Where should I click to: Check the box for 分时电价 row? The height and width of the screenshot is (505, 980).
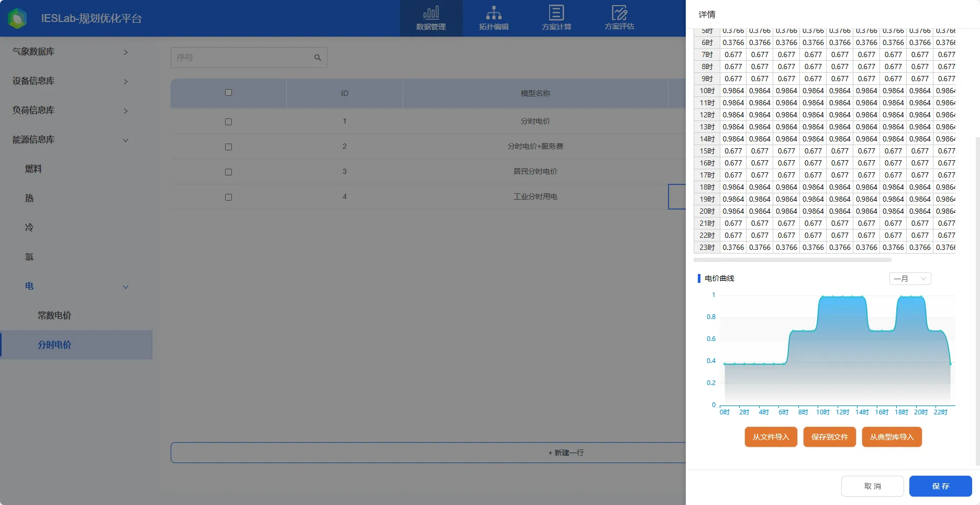coord(228,122)
